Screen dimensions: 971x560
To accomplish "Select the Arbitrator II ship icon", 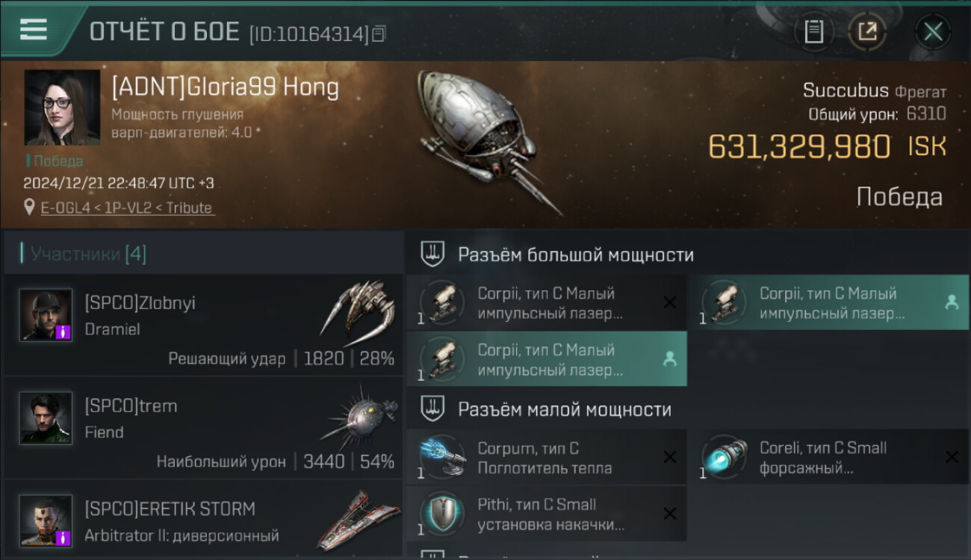I will tap(357, 520).
